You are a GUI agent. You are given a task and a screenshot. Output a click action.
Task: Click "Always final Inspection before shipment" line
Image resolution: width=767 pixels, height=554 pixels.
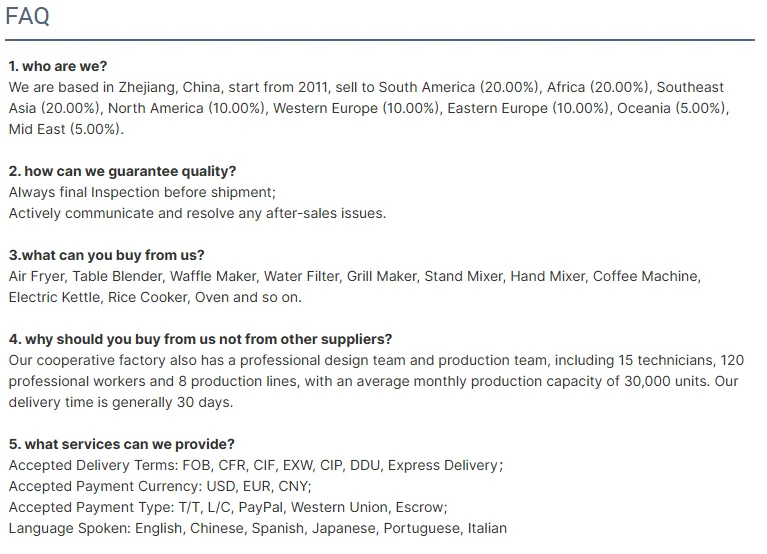click(141, 192)
